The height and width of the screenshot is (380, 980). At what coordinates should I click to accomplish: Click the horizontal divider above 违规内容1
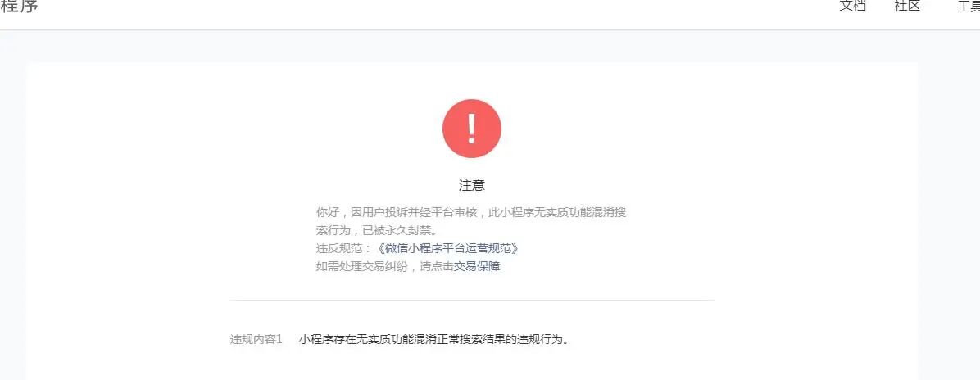[x=472, y=300]
